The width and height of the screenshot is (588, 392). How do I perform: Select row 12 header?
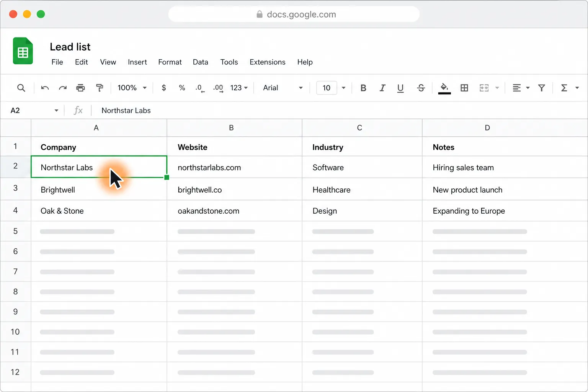pos(15,372)
